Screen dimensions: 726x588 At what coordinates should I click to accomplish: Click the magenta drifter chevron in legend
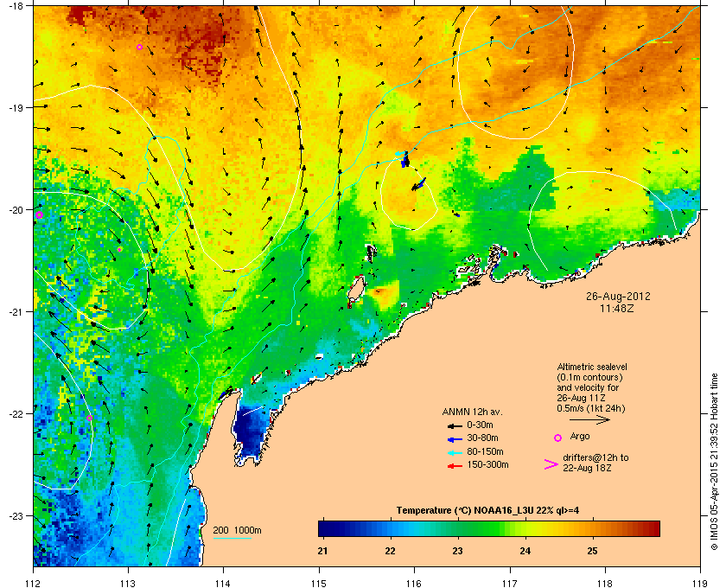coord(551,464)
